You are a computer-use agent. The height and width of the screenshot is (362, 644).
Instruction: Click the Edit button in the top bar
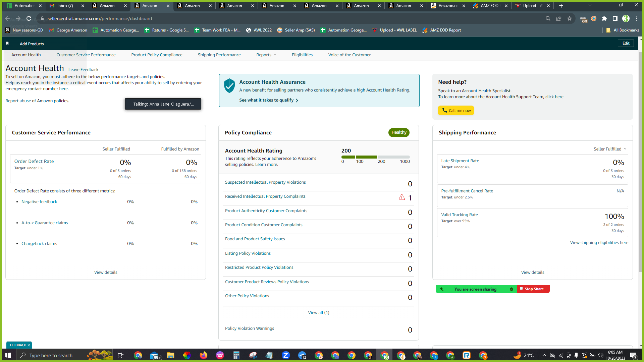pyautogui.click(x=626, y=43)
